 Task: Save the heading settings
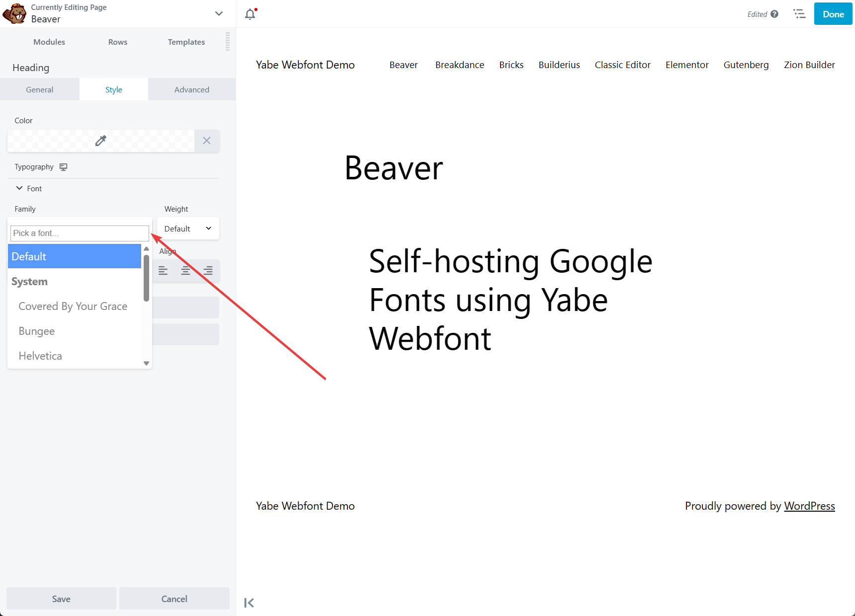pos(62,599)
